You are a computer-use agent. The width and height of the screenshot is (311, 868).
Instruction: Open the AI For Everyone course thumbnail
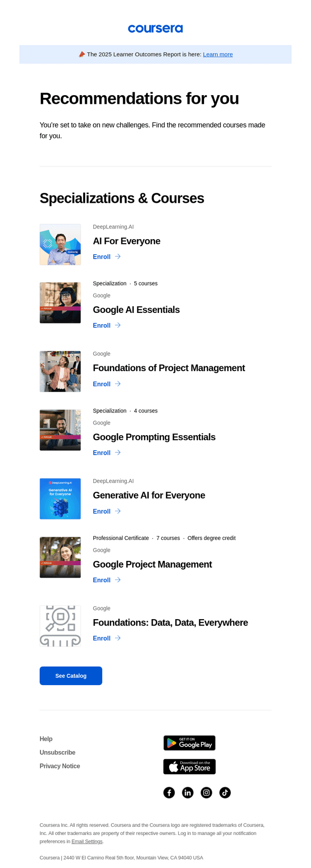tap(60, 245)
